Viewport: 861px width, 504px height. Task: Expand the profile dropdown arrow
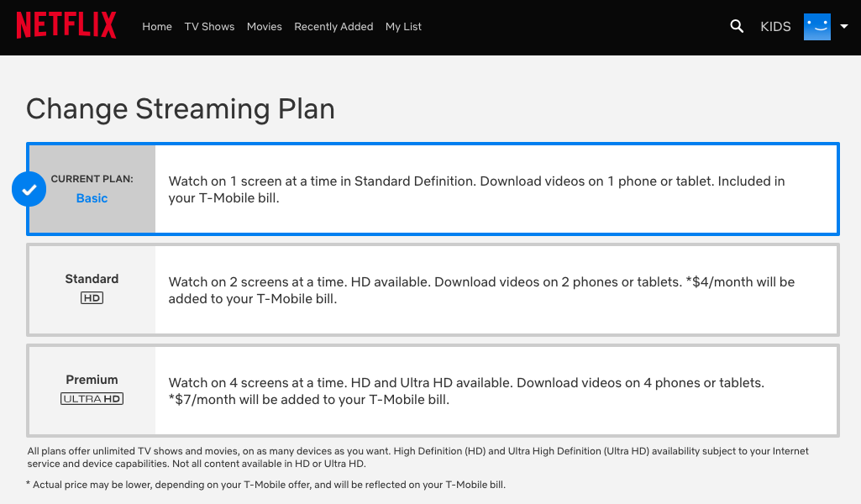[x=844, y=26]
